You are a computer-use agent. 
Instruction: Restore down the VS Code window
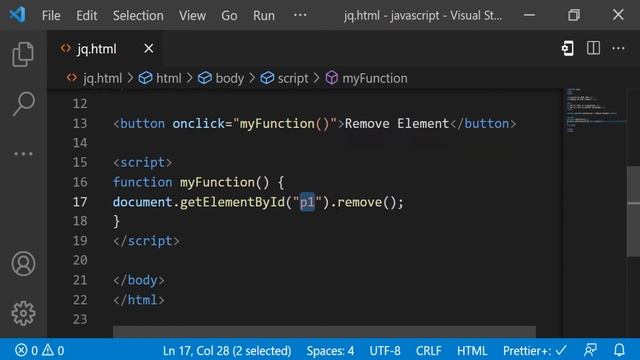pyautogui.click(x=574, y=15)
